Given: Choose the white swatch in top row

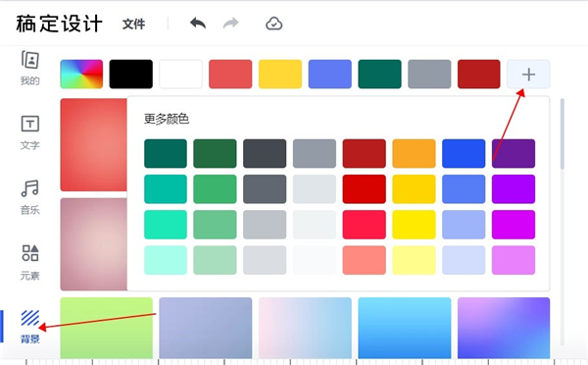Looking at the screenshot, I should pos(180,74).
